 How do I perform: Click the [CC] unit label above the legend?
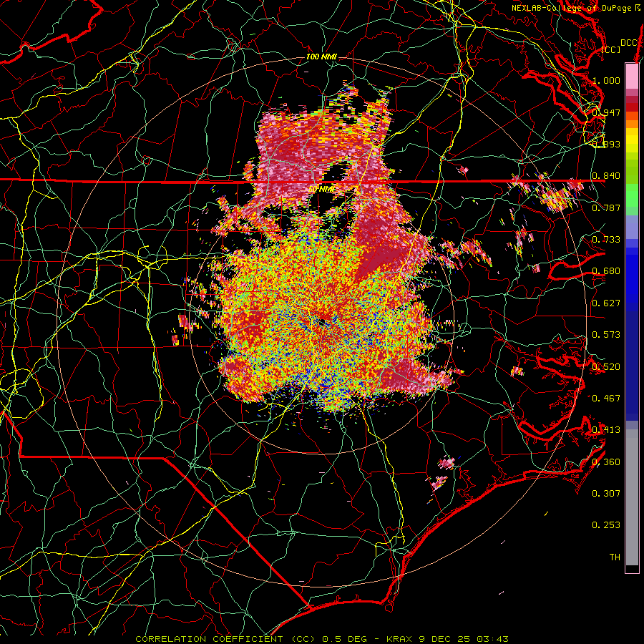click(x=611, y=49)
